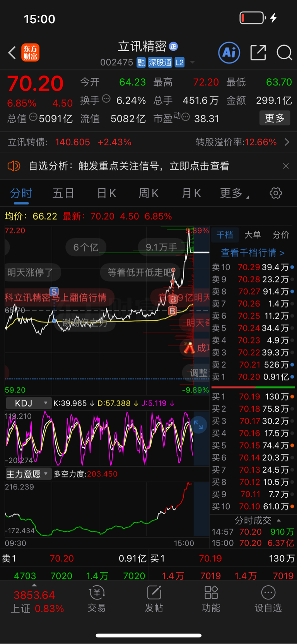Open the search magnifier icon
297x644 pixels.
point(284,53)
